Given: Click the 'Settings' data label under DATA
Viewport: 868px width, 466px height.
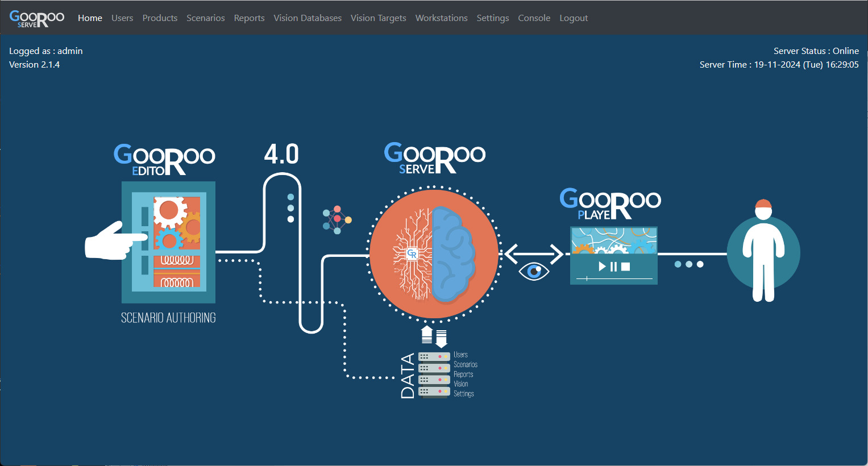Looking at the screenshot, I should [464, 394].
